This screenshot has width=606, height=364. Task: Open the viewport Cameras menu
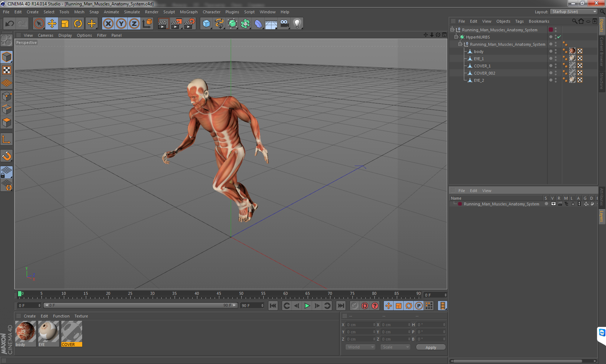point(45,35)
